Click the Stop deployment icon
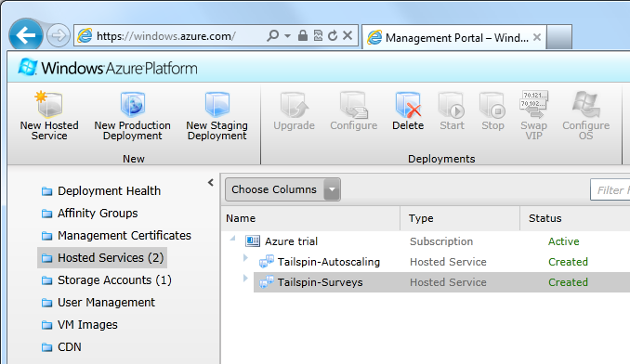Screen dimensions: 630x364 (x=492, y=104)
